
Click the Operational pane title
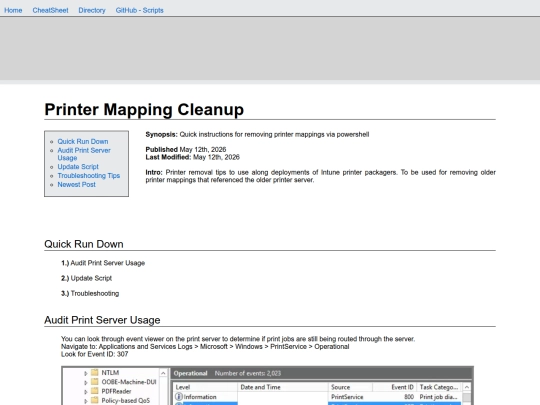[190, 373]
